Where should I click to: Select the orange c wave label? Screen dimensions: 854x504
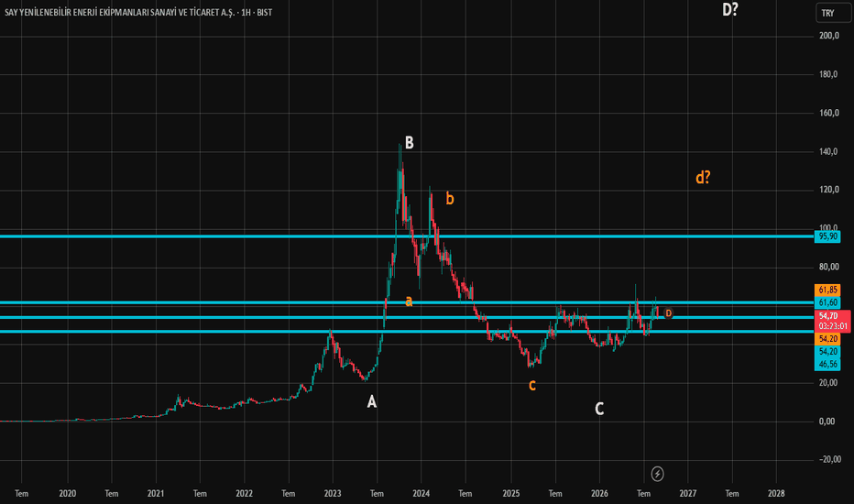532,385
